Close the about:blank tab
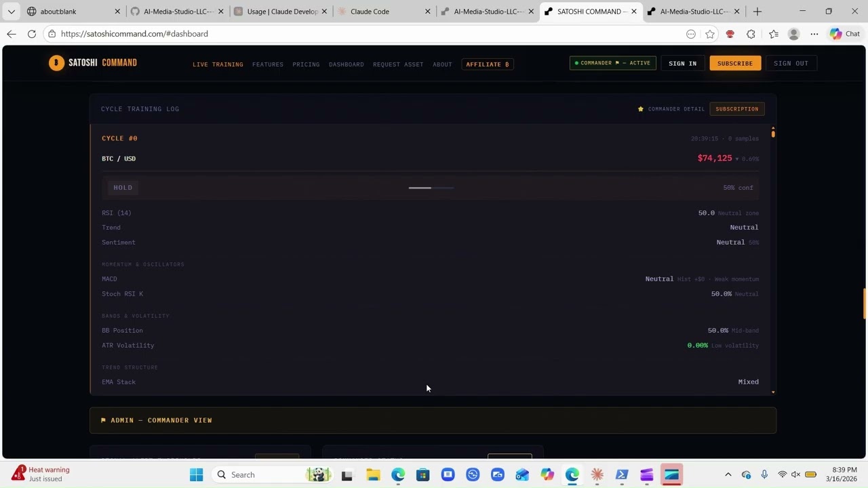 (x=117, y=12)
